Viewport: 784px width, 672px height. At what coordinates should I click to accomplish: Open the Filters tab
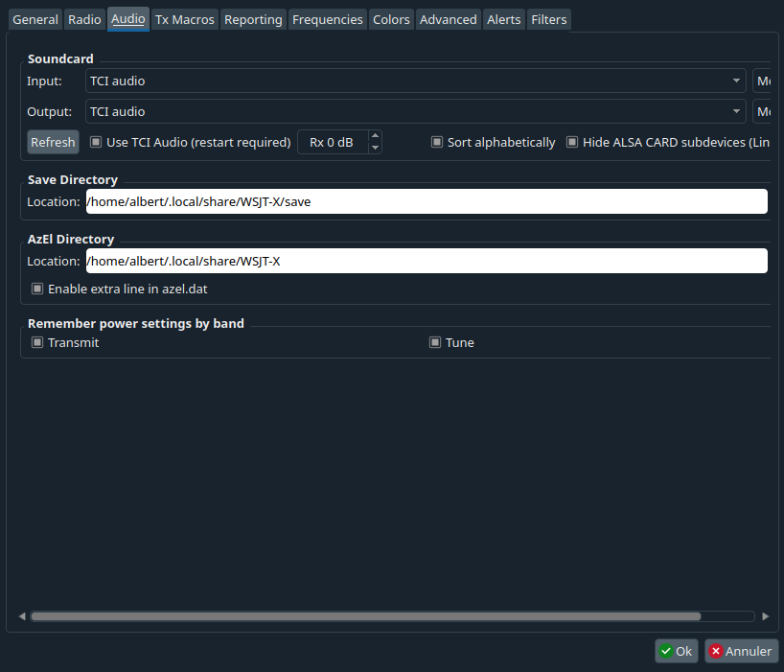coord(548,19)
